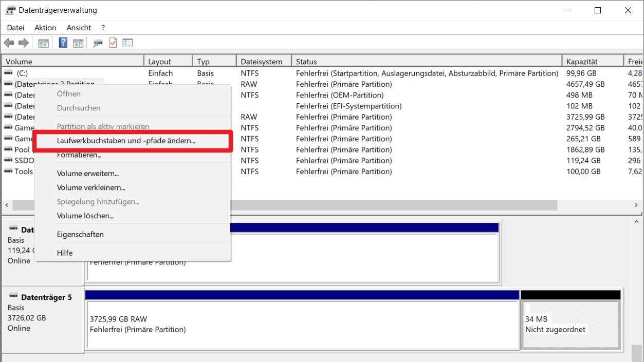
Task: Click right arrow of horizontal scrollbar
Action: tap(636, 205)
